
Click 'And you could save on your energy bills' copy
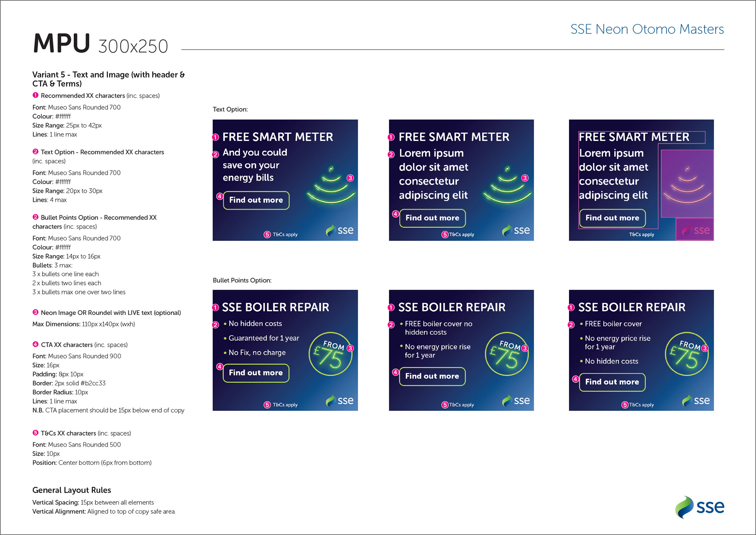pos(255,165)
